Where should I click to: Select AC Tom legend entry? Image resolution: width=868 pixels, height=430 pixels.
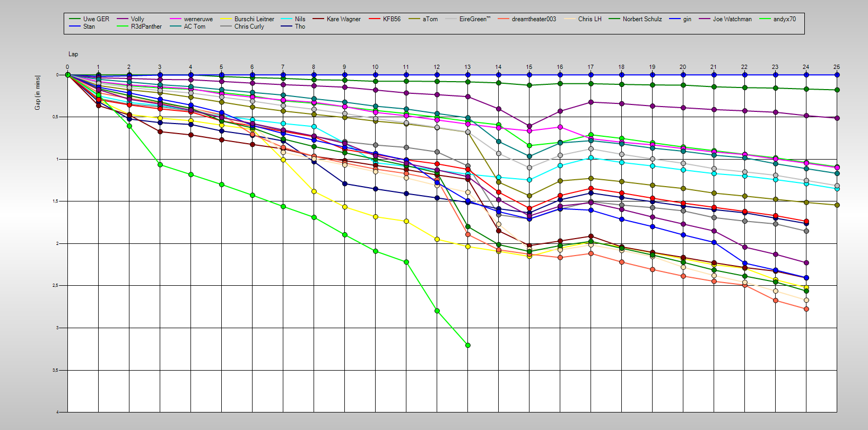pyautogui.click(x=194, y=27)
